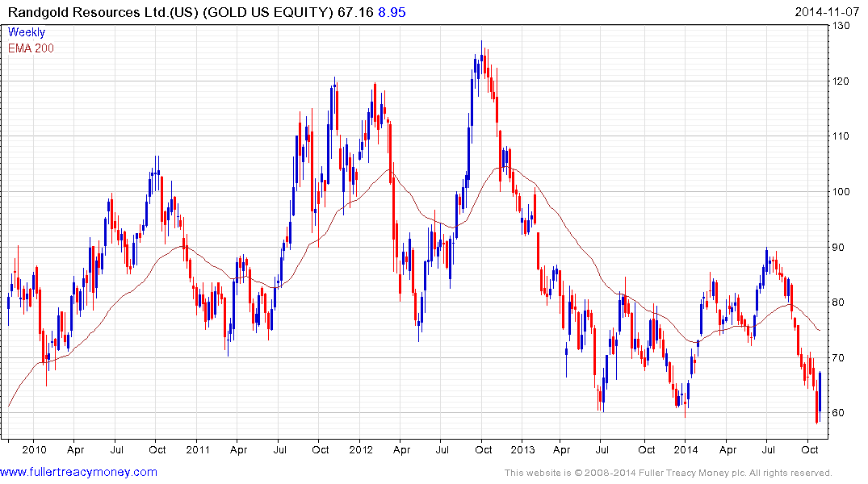
Task: Click the 2010 year axis label
Action: [34, 449]
